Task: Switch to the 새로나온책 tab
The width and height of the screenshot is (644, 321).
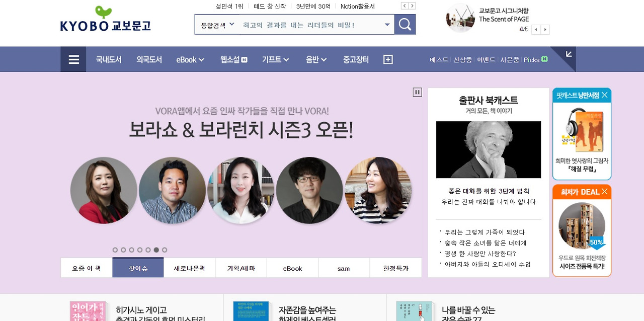Action: pos(189,268)
